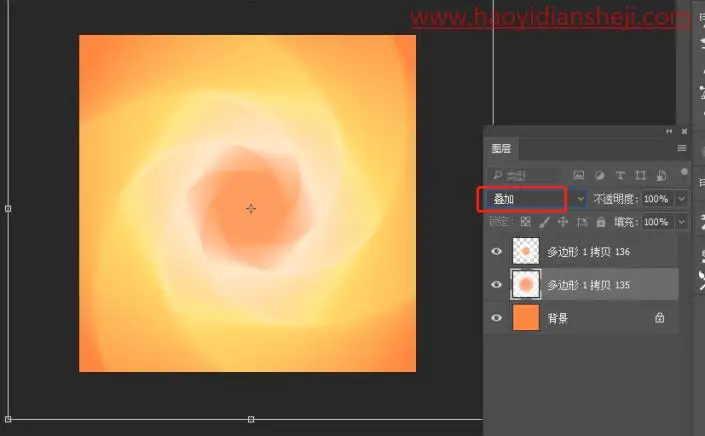Filter for adjustment layers icon
The image size is (705, 436).
[x=599, y=175]
